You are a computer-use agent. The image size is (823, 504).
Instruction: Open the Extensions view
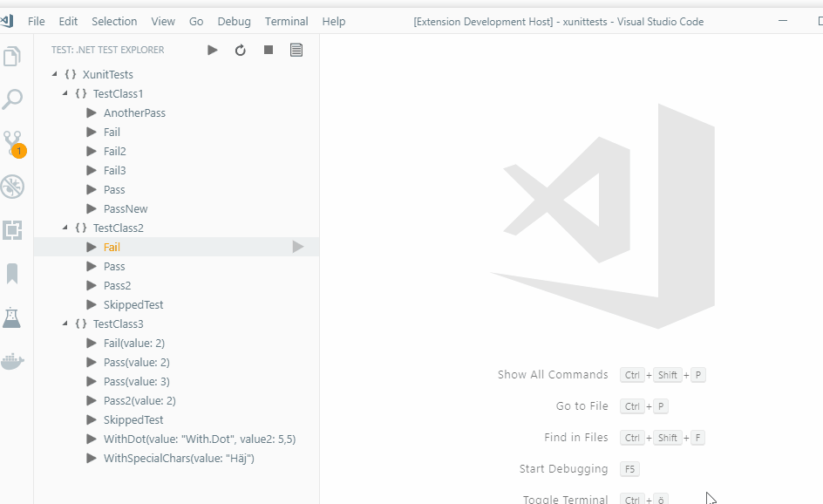(12, 230)
